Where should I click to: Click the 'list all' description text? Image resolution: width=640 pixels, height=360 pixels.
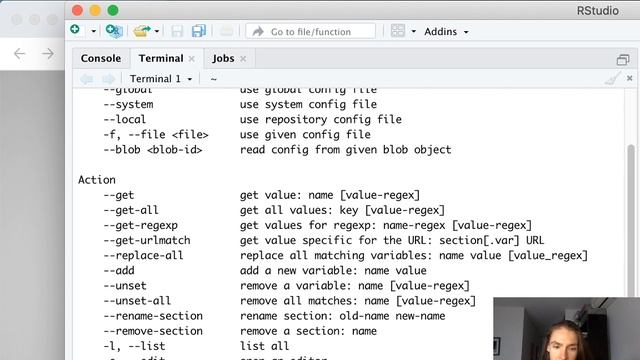click(264, 346)
